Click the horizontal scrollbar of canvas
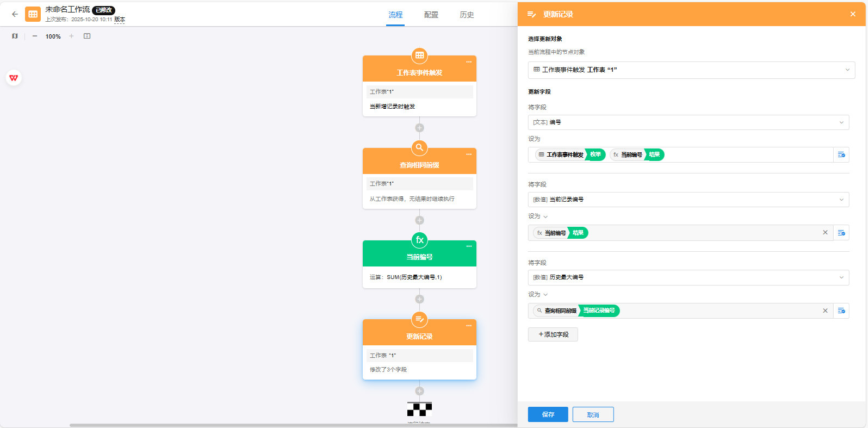 tap(294, 425)
